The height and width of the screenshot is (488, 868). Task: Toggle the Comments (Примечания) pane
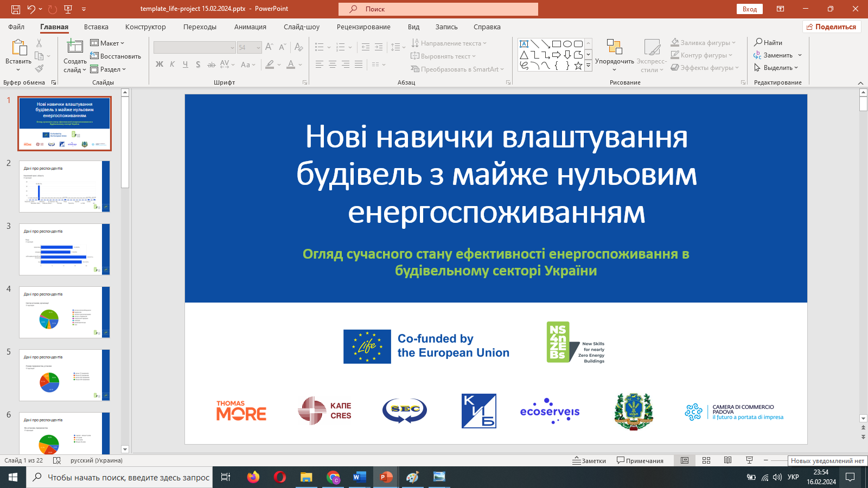pos(640,460)
